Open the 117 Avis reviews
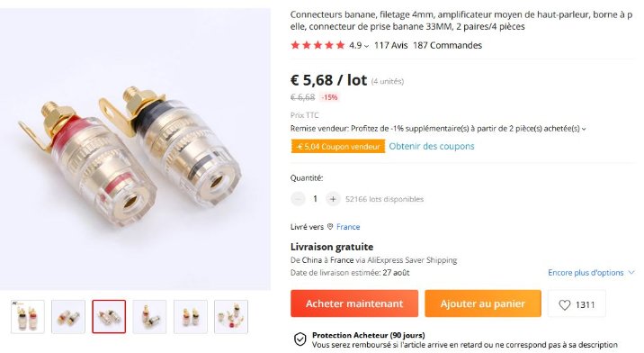 390,45
